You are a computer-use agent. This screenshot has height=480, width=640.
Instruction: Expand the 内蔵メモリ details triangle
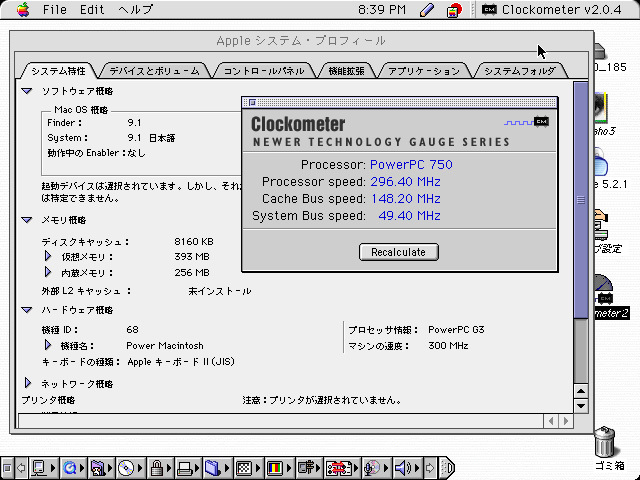(47, 272)
